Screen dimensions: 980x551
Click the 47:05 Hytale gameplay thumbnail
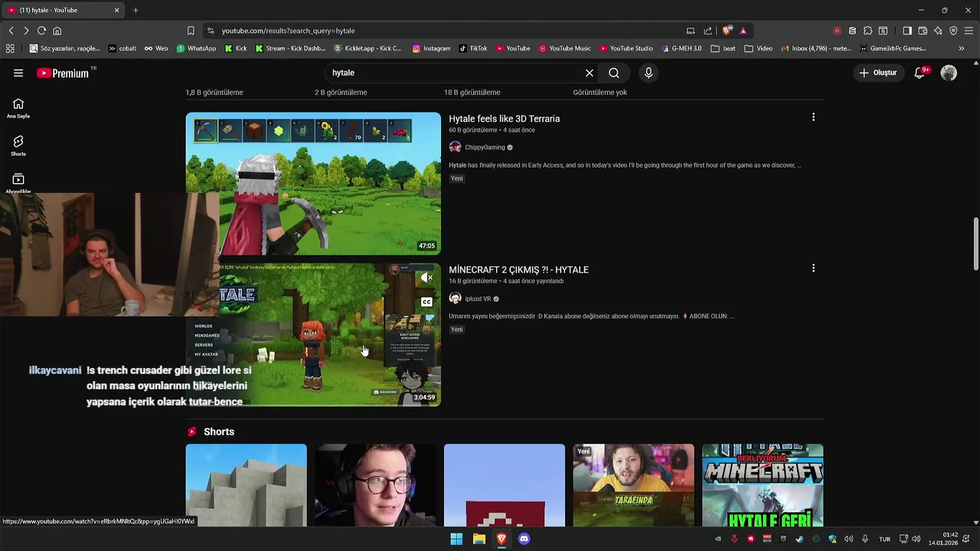click(x=313, y=184)
